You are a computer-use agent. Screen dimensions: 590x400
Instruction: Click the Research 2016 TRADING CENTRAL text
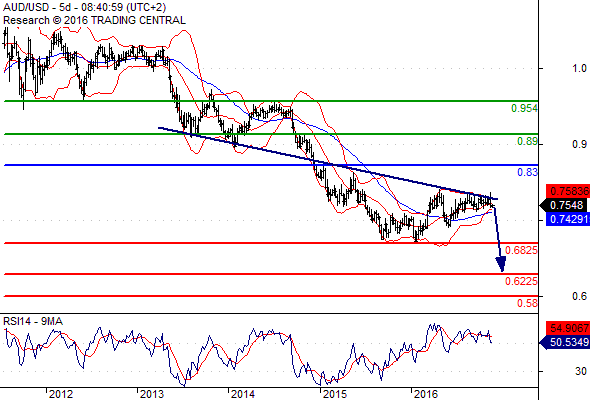[94, 20]
